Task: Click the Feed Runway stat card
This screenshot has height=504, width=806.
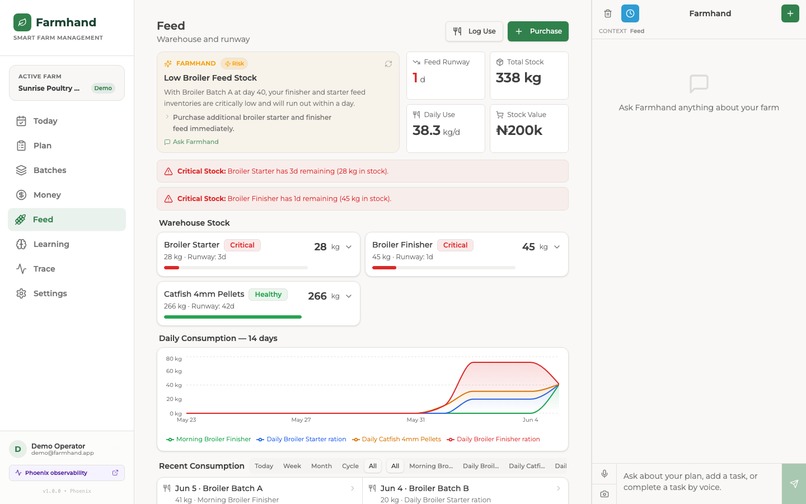Action: point(446,76)
